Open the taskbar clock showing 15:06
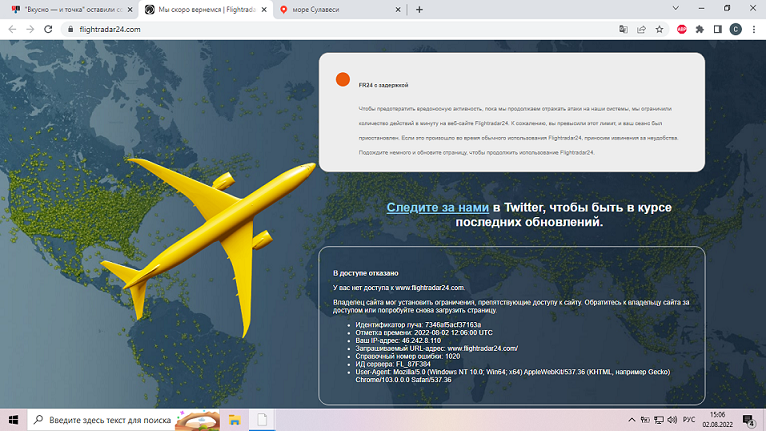The image size is (766, 431). [718, 420]
